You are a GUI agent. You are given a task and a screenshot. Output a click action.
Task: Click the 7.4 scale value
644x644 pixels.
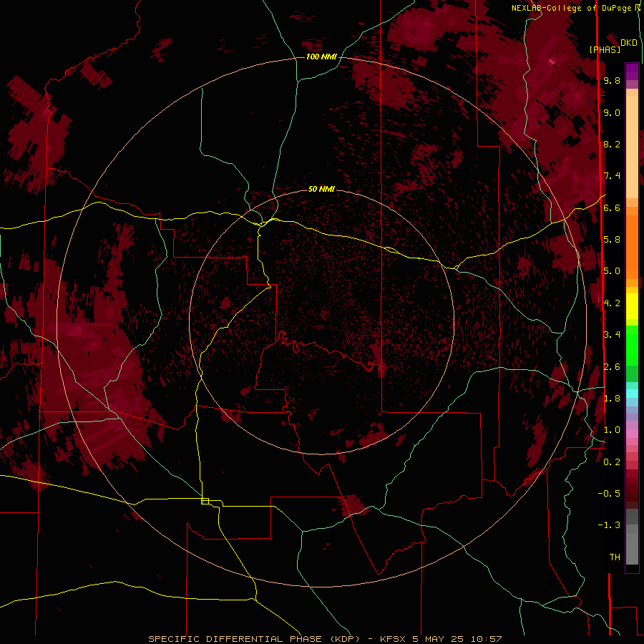tap(612, 176)
